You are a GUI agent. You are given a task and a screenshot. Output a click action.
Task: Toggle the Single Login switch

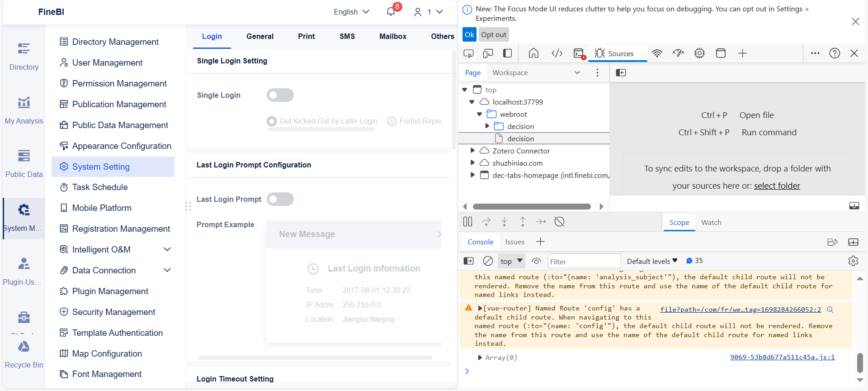(x=280, y=95)
